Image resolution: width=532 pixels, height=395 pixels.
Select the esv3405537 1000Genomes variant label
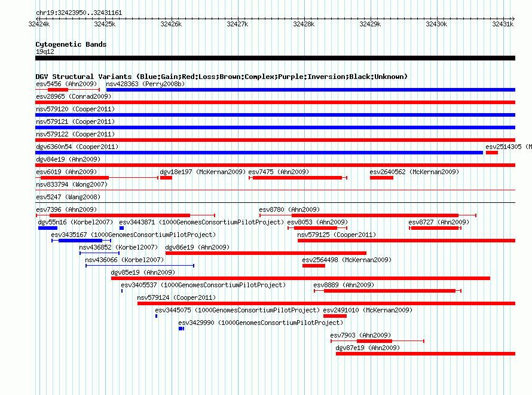pyautogui.click(x=203, y=285)
